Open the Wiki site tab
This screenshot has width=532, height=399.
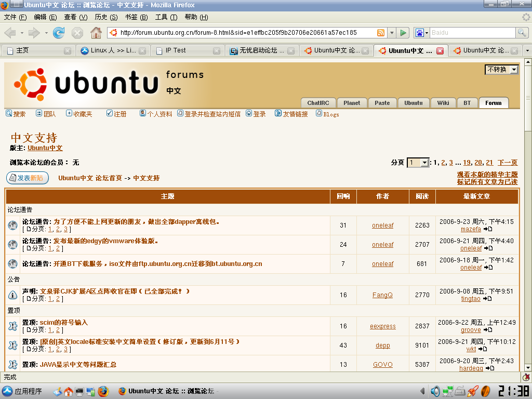(443, 103)
